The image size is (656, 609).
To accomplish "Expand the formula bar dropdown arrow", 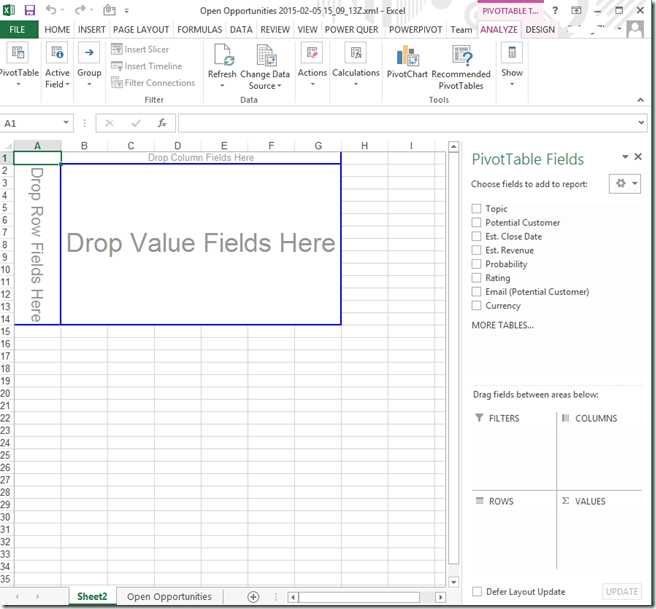I will pos(641,123).
